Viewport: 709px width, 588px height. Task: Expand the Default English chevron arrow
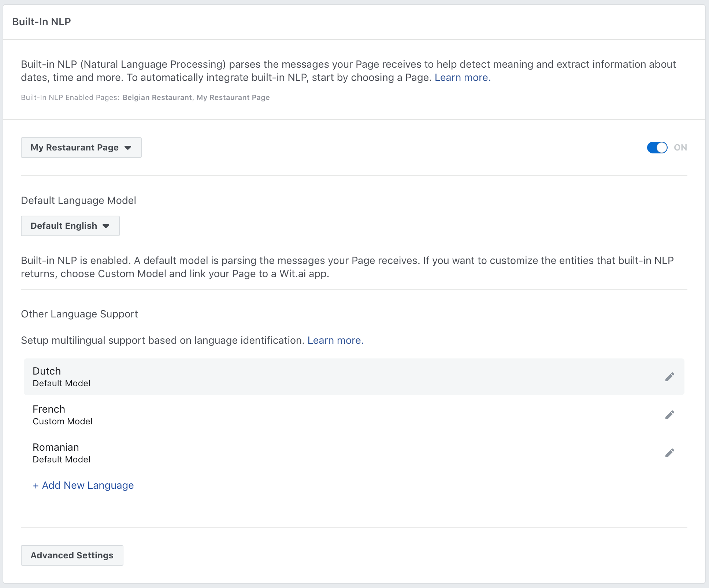(x=106, y=226)
